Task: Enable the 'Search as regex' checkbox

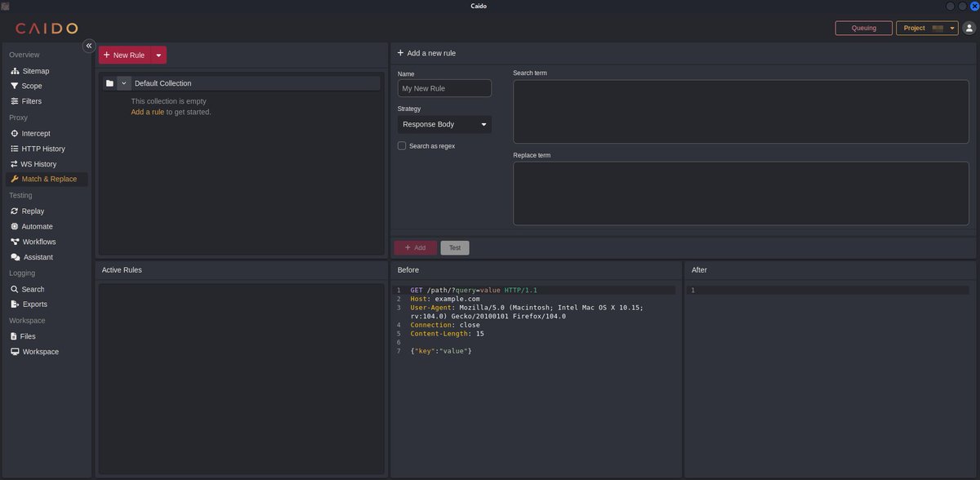Action: [402, 146]
